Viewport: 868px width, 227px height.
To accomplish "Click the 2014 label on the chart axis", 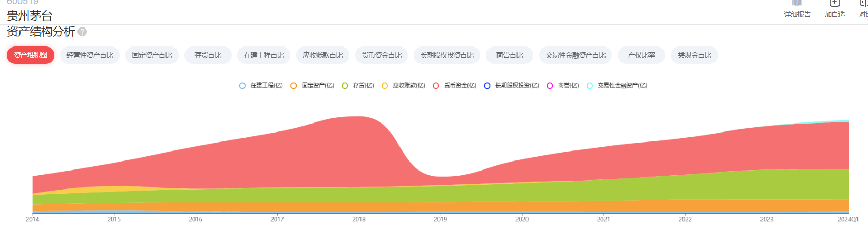I will coord(33,219).
